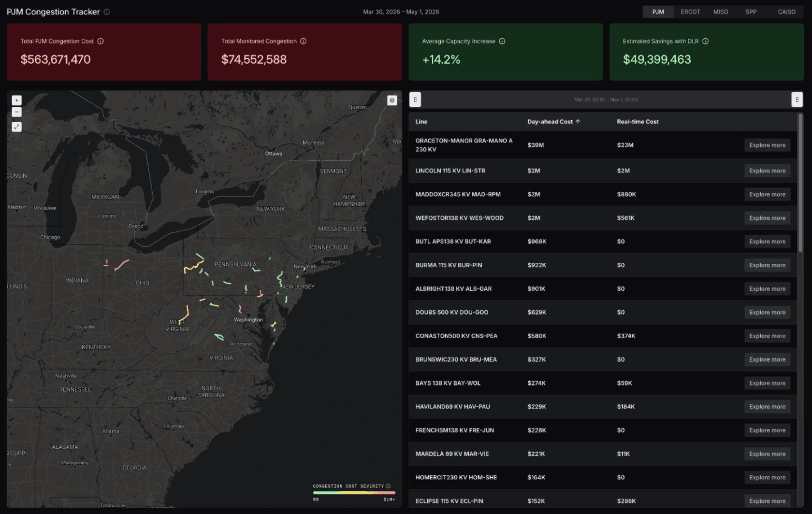Click info icon beside Congestion Cost Severity legend
This screenshot has height=514, width=812.
[x=388, y=486]
